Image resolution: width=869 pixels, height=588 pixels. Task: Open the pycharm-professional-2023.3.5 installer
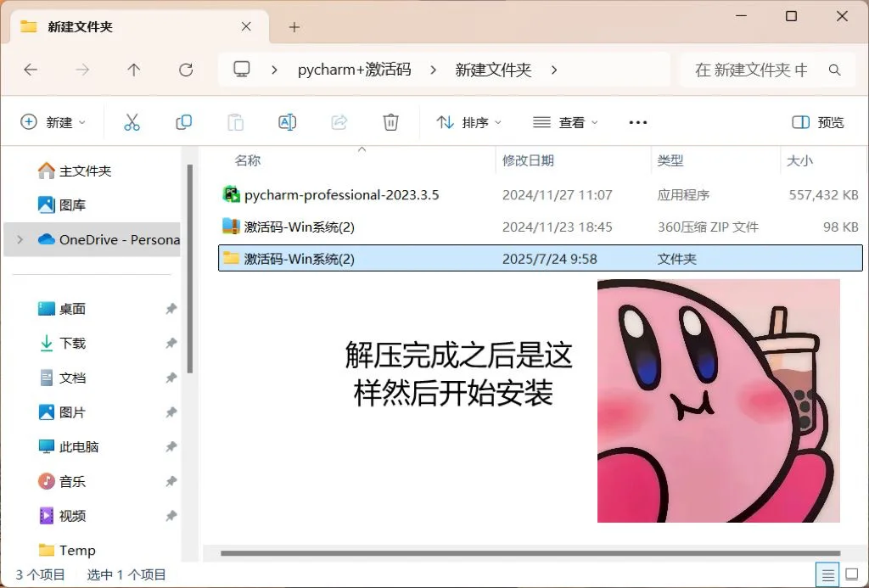(x=341, y=194)
